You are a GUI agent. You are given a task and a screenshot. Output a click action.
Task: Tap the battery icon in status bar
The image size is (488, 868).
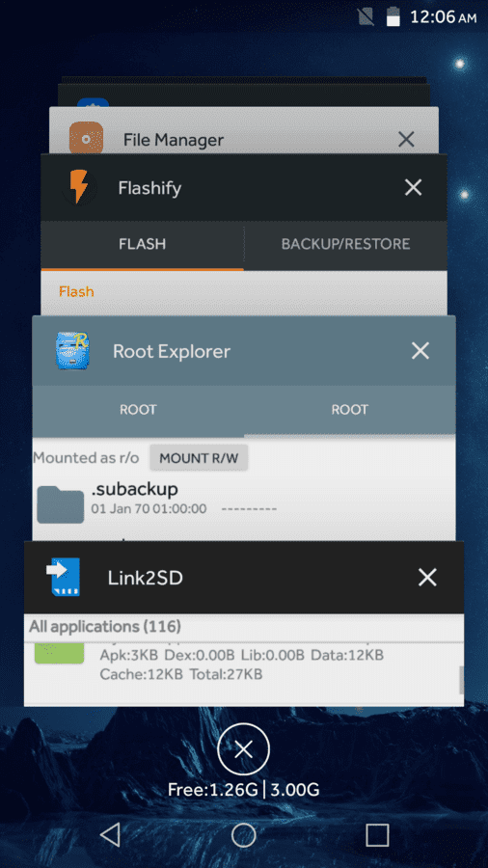[393, 16]
